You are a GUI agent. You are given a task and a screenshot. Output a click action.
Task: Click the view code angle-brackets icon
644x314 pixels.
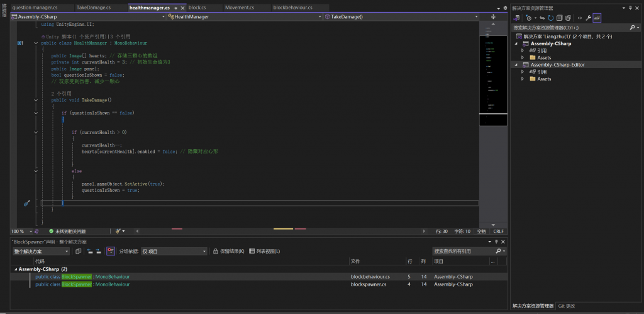coord(579,18)
